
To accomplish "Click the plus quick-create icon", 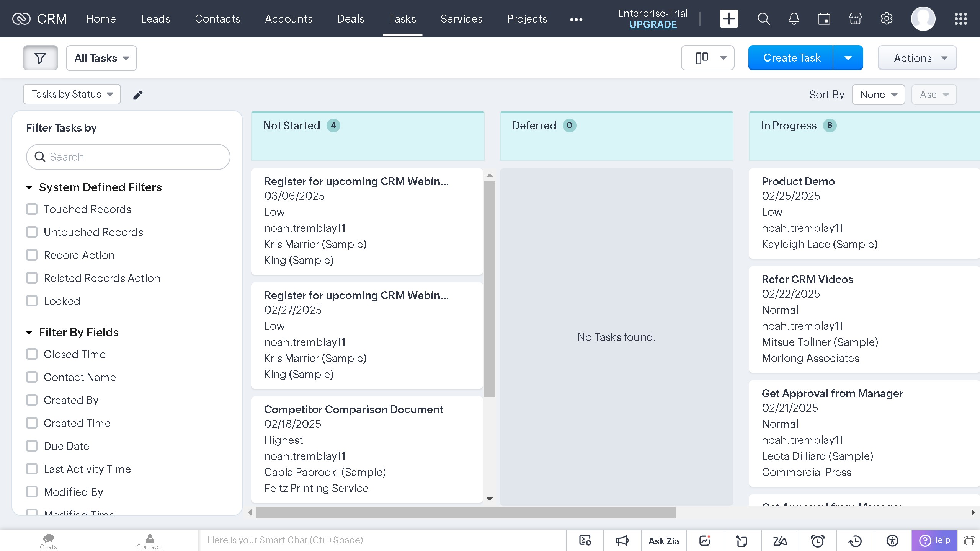I will (x=729, y=19).
